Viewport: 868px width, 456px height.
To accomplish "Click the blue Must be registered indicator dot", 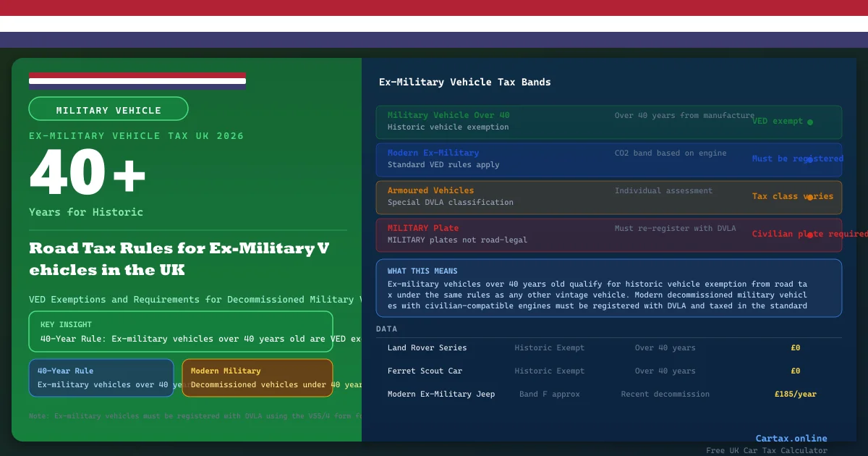I will (x=810, y=159).
